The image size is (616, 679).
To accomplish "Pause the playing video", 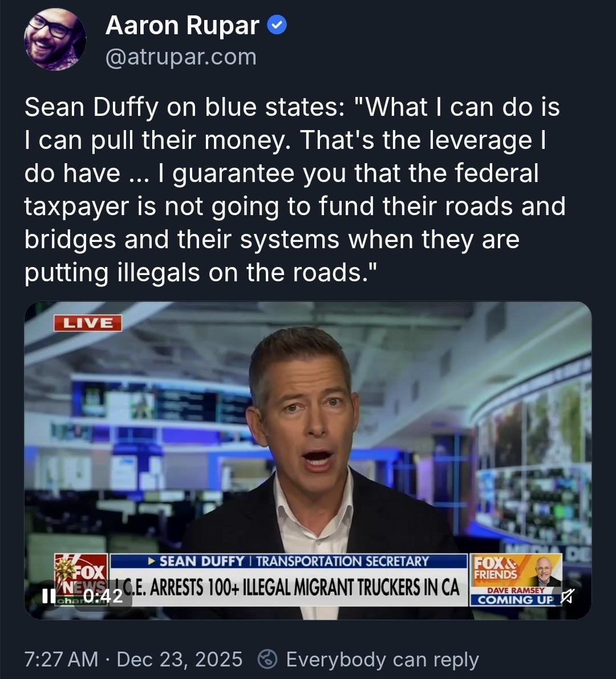I will point(48,596).
